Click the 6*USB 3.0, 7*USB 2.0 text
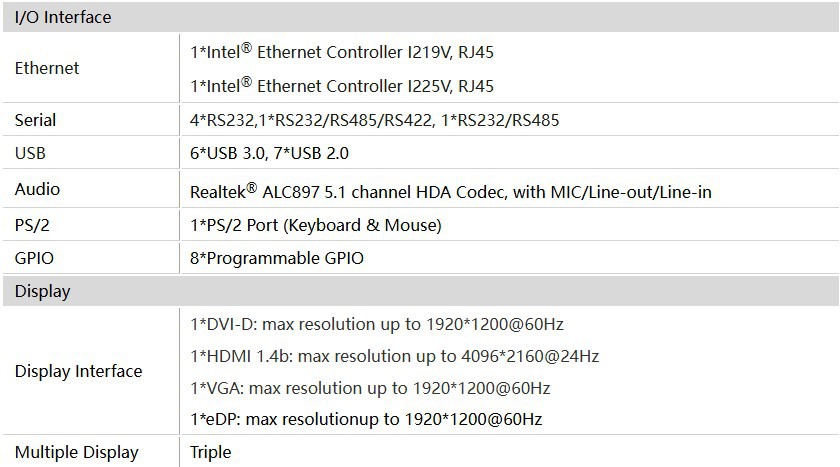 click(x=269, y=154)
